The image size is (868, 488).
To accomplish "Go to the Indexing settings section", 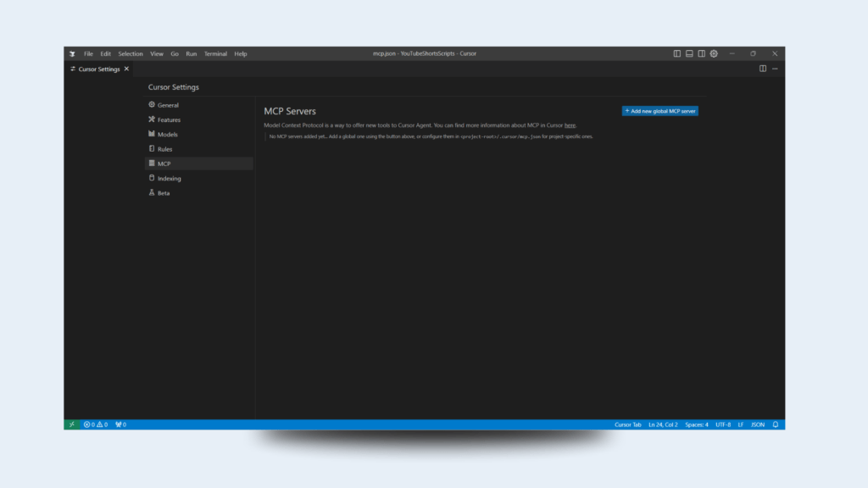I will tap(169, 179).
